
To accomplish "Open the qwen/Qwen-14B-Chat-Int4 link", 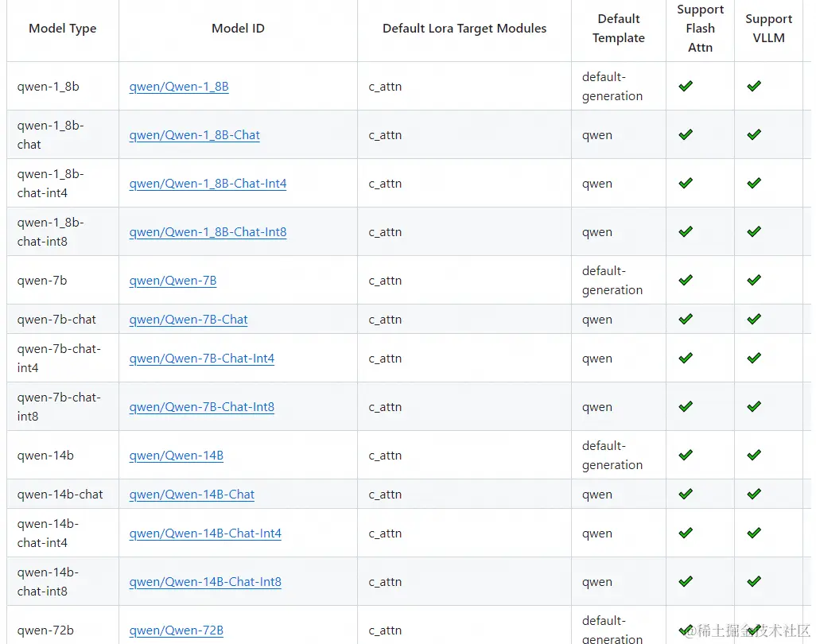I will (x=205, y=533).
